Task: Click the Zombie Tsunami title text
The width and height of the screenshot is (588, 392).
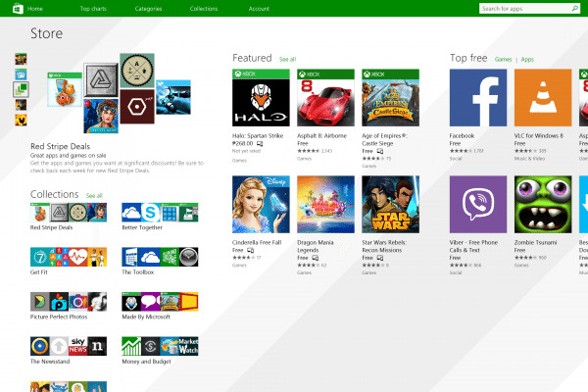Action: (x=535, y=243)
